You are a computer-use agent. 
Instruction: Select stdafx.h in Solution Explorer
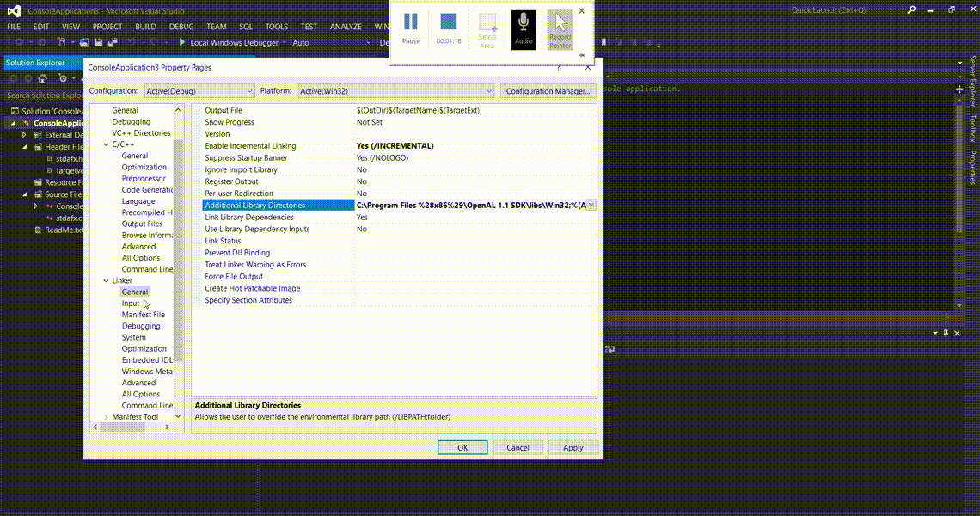(x=69, y=159)
